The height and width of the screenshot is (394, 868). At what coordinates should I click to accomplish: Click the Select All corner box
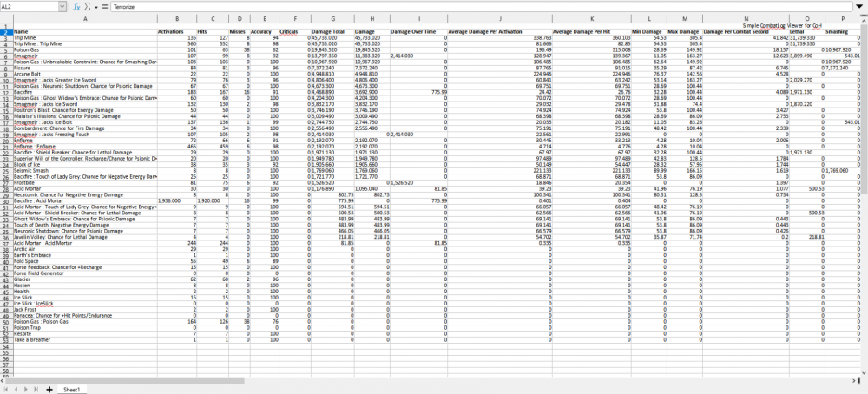point(5,18)
